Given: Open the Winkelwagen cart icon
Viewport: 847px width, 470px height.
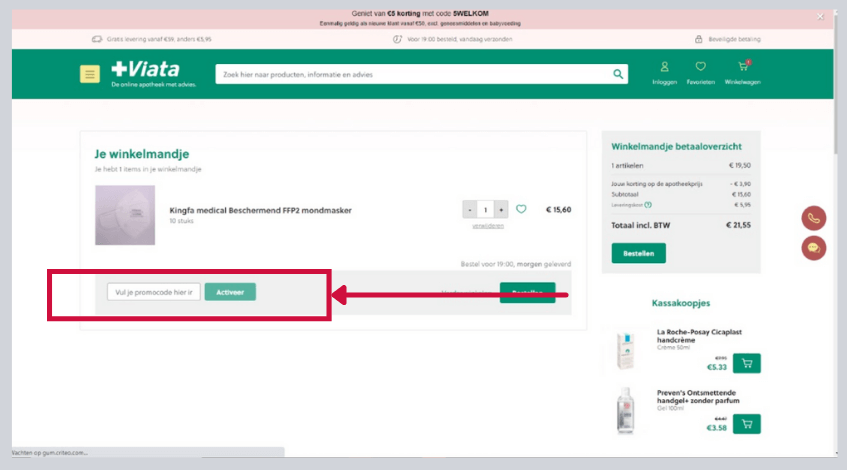Looking at the screenshot, I should tap(743, 71).
